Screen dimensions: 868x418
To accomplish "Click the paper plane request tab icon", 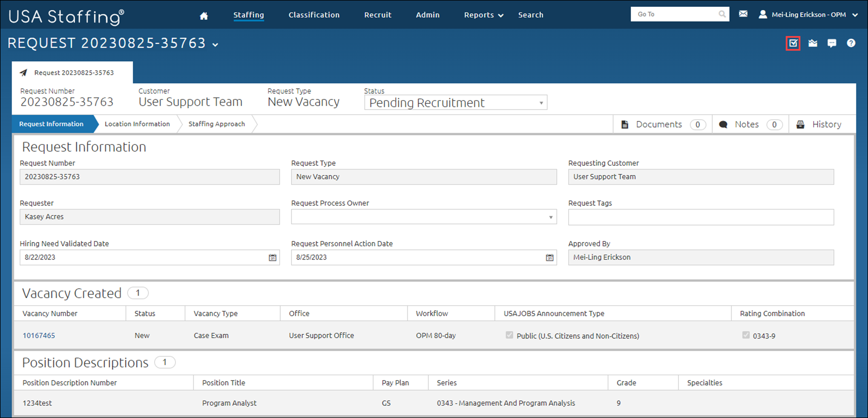I will pos(23,73).
